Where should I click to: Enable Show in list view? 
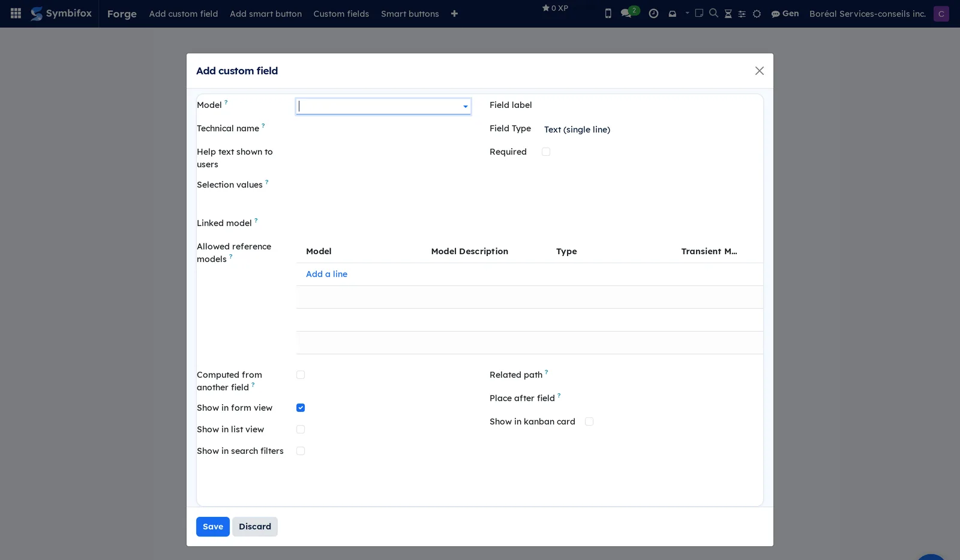(x=301, y=429)
